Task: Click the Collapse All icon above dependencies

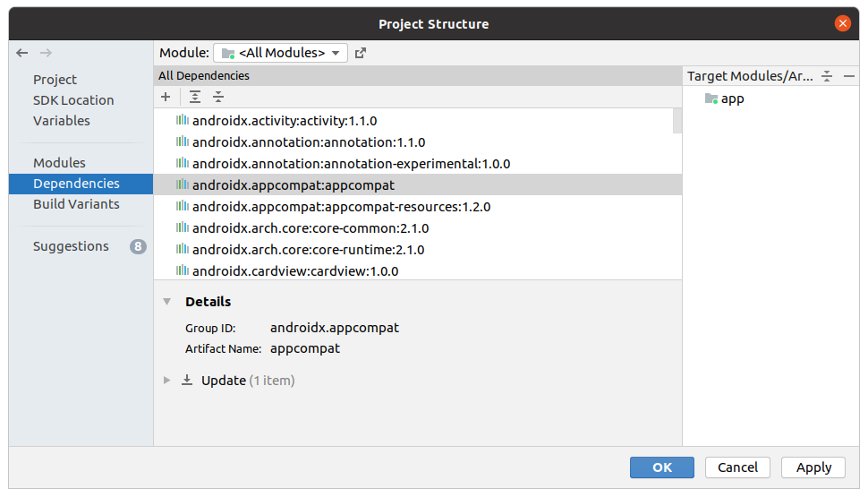Action: click(x=218, y=97)
